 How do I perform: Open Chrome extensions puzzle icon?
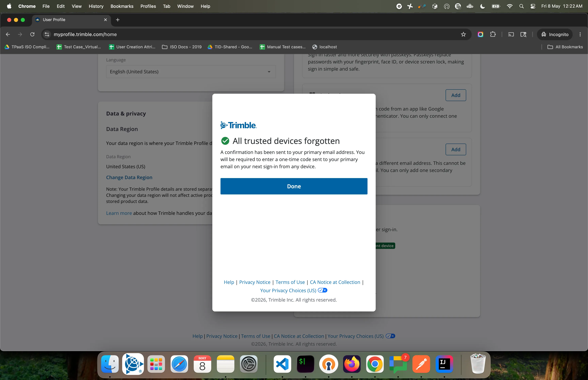point(493,34)
